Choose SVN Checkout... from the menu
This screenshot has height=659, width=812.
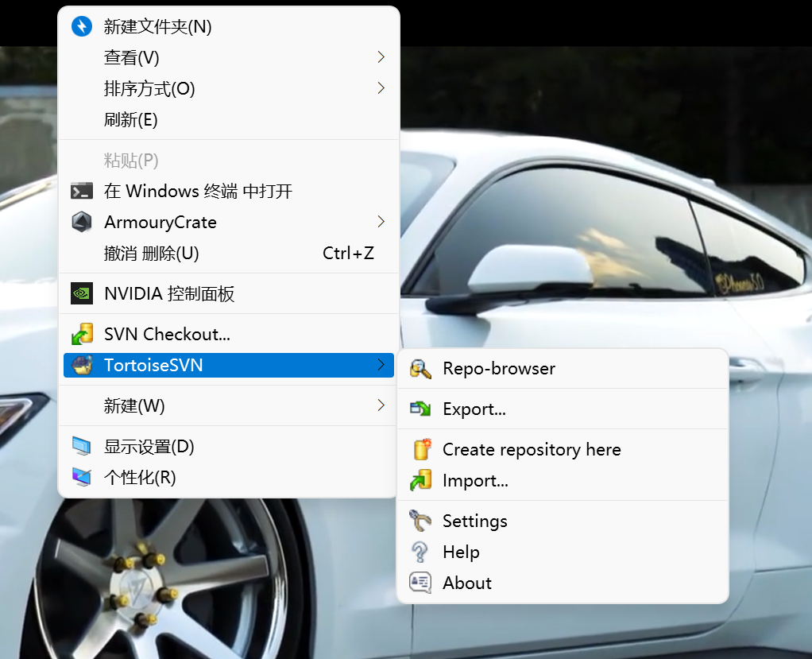[x=229, y=334]
